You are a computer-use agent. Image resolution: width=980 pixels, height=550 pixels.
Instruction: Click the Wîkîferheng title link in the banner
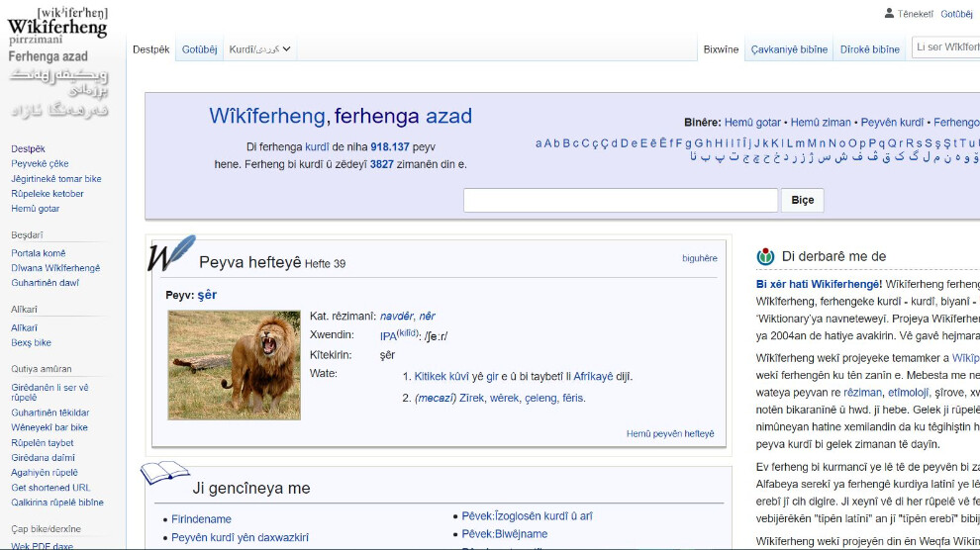pos(267,116)
